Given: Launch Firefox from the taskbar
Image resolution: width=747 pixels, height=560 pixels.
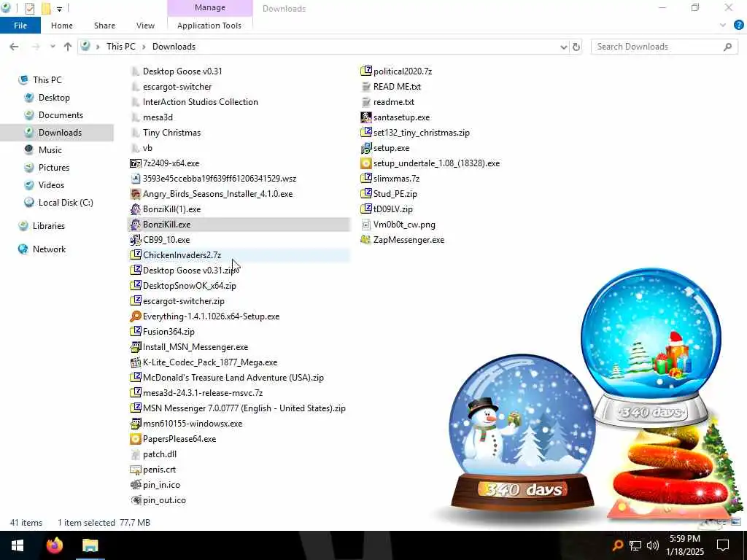Looking at the screenshot, I should point(55,545).
